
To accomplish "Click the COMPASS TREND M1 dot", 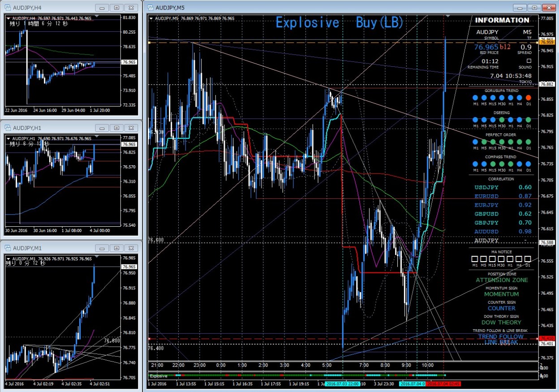I will [x=475, y=164].
